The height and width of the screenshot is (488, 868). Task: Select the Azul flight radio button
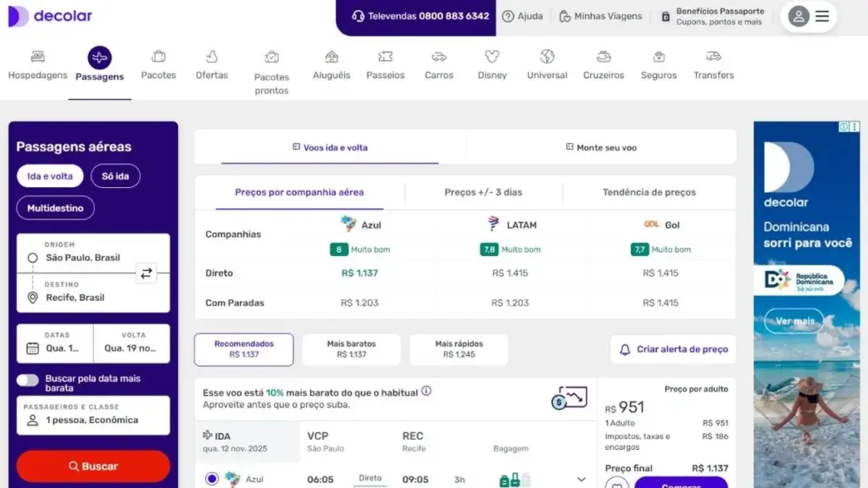pyautogui.click(x=212, y=479)
